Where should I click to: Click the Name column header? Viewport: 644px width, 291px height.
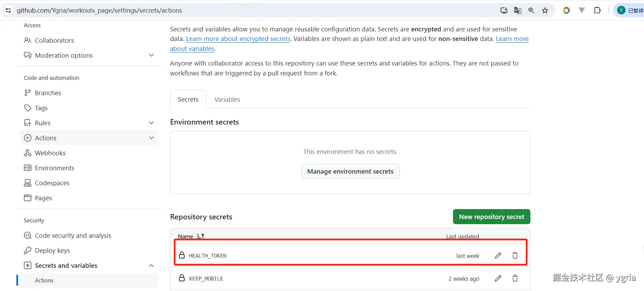tap(186, 236)
